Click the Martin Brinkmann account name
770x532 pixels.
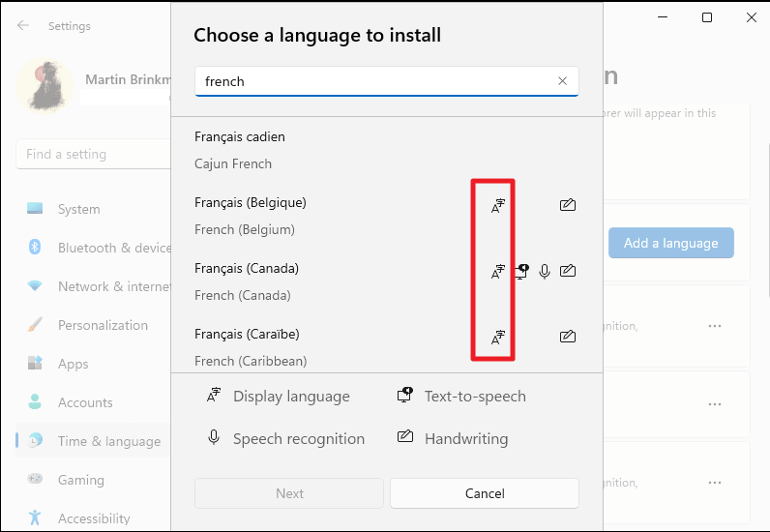(128, 79)
